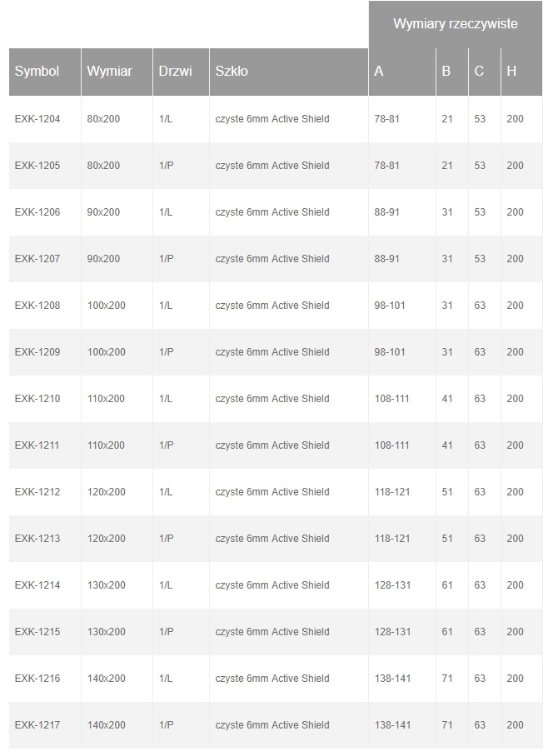Viewport: 543px width, 756px height.
Task: Select the EXK-1205 symbol cell
Action: (x=37, y=166)
